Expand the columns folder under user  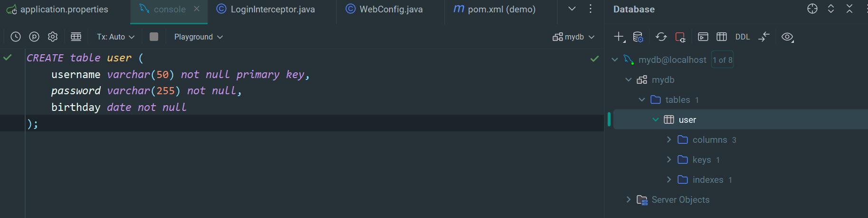pyautogui.click(x=669, y=139)
